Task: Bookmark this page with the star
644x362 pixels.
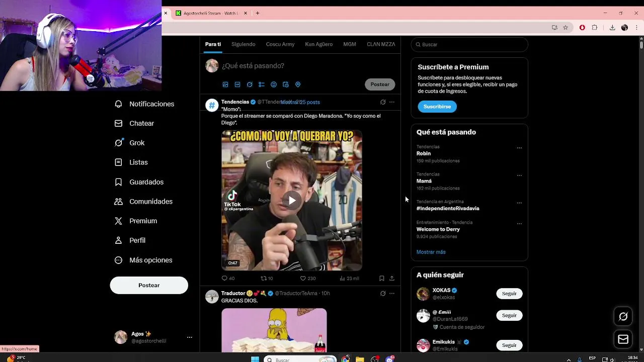Action: [566, 28]
